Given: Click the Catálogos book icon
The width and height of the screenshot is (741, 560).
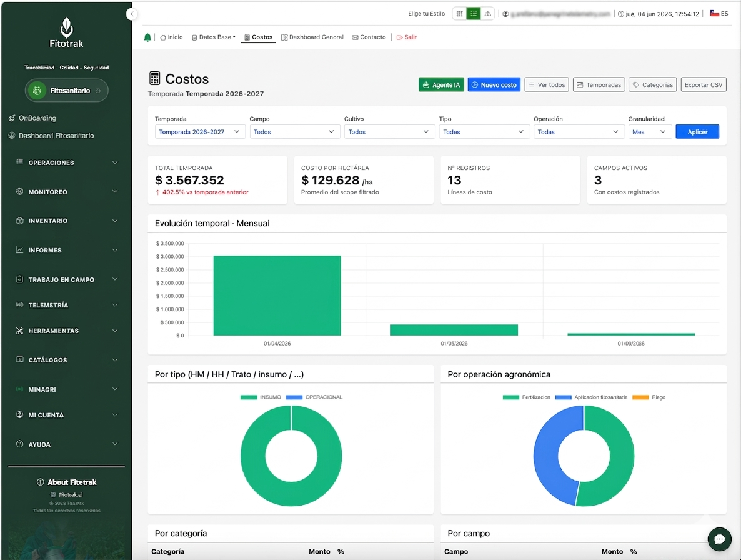Looking at the screenshot, I should [x=19, y=359].
